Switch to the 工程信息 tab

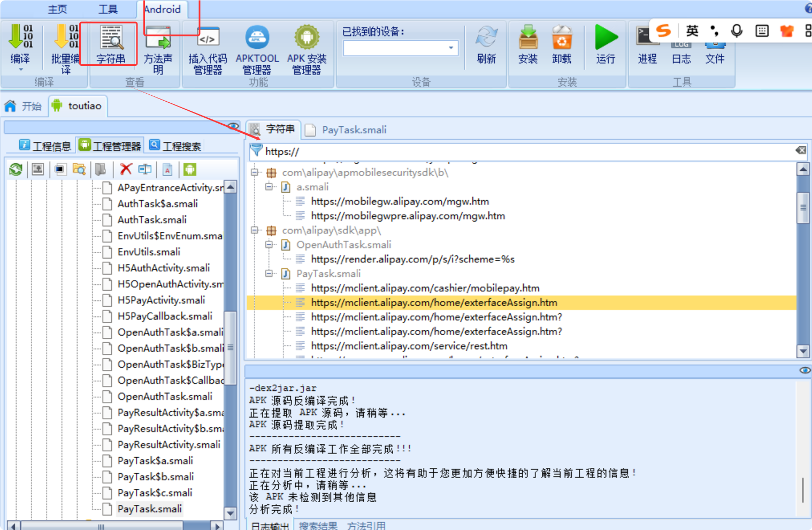[x=45, y=146]
